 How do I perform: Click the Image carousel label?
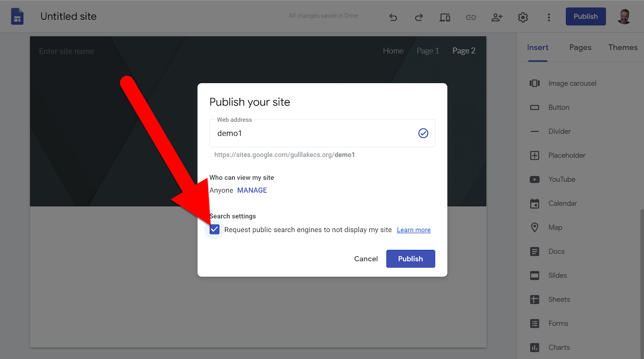pyautogui.click(x=572, y=83)
